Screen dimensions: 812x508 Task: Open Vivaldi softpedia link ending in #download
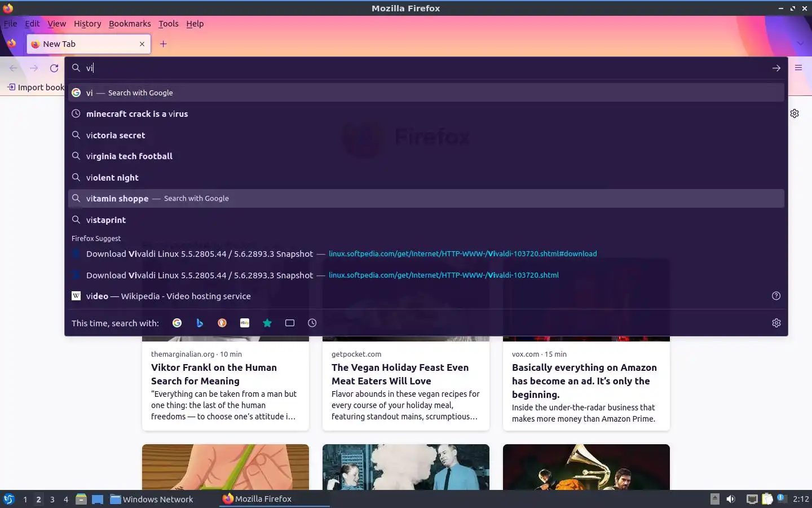point(426,254)
